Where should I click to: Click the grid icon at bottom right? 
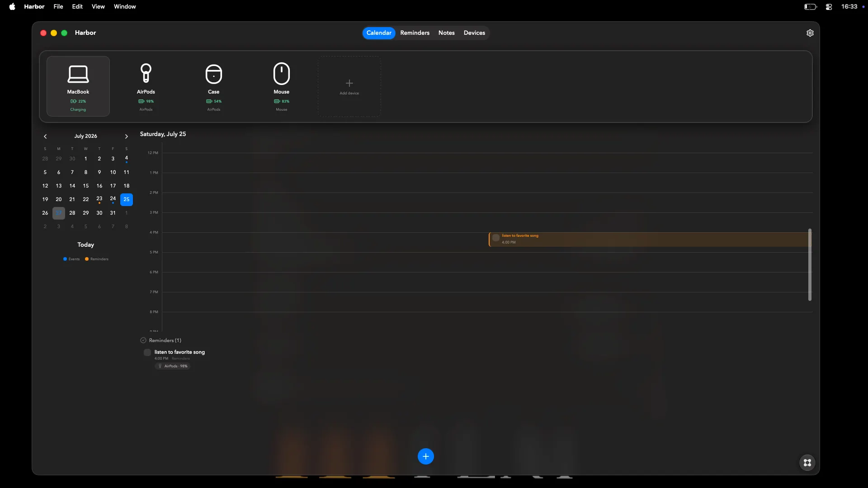(x=807, y=463)
